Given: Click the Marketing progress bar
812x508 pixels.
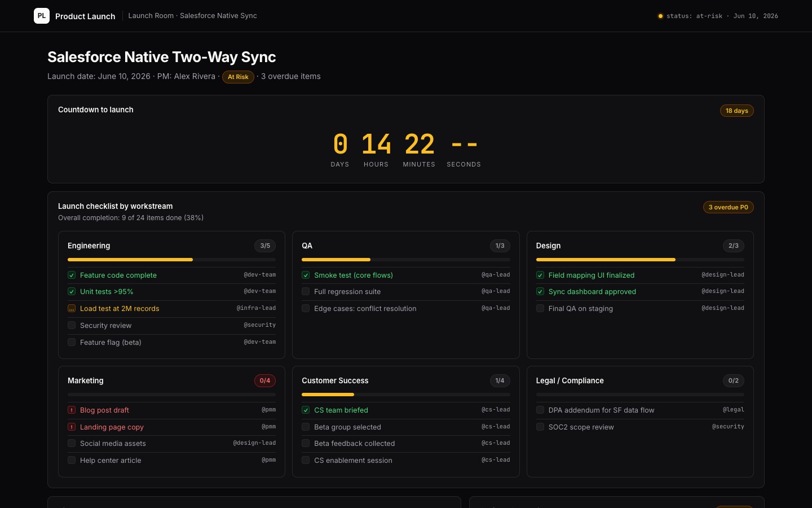Looking at the screenshot, I should click(x=171, y=395).
